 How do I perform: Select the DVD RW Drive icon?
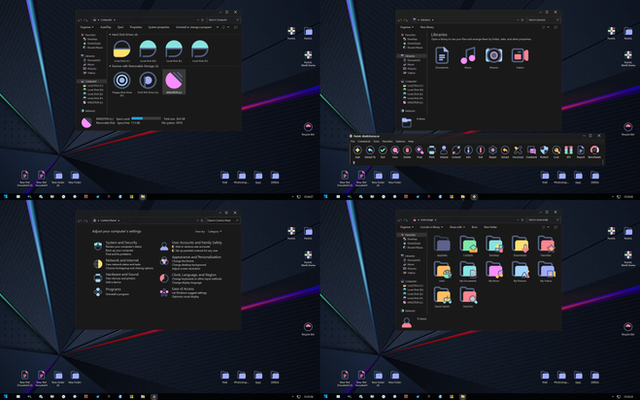[x=148, y=80]
